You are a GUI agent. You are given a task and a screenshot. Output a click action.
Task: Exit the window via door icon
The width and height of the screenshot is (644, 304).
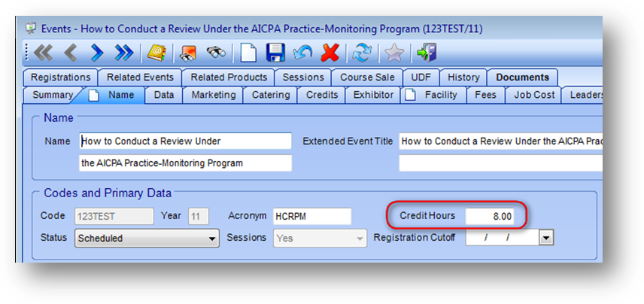click(x=427, y=53)
